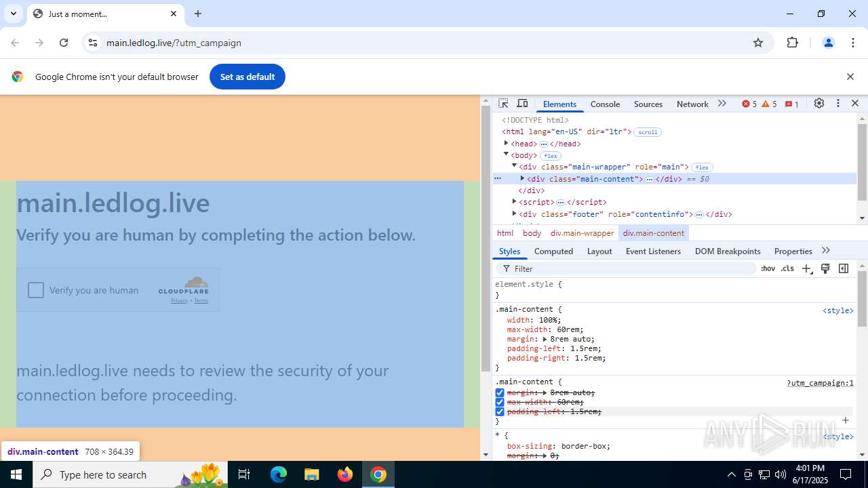Screen dimensions: 868x488
Task: Uncheck the margin: 8rem auto property
Action: tap(500, 393)
